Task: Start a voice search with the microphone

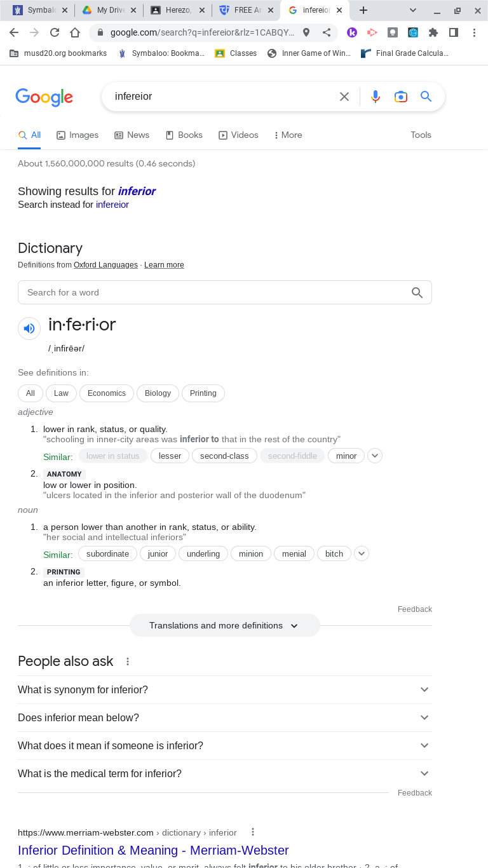Action: pyautogui.click(x=376, y=97)
